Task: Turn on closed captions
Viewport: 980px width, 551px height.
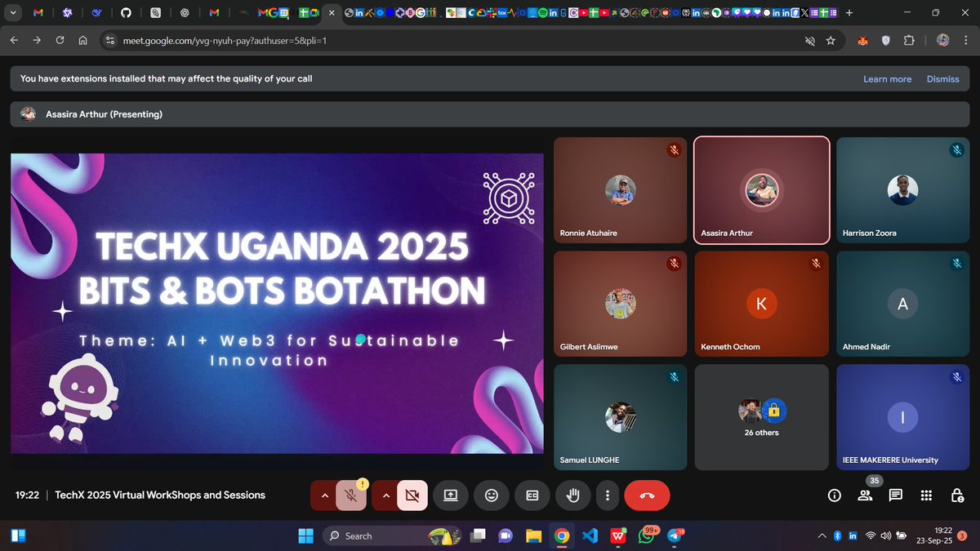Action: (532, 495)
